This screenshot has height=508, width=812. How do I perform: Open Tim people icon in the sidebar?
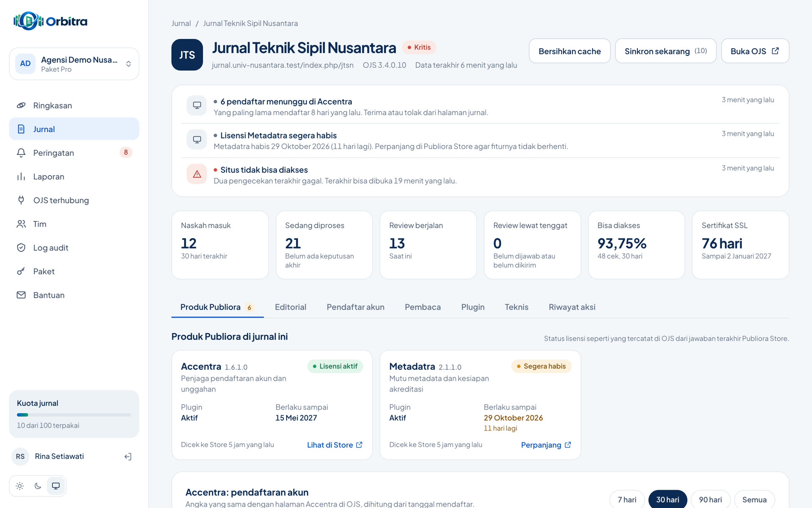(x=21, y=224)
